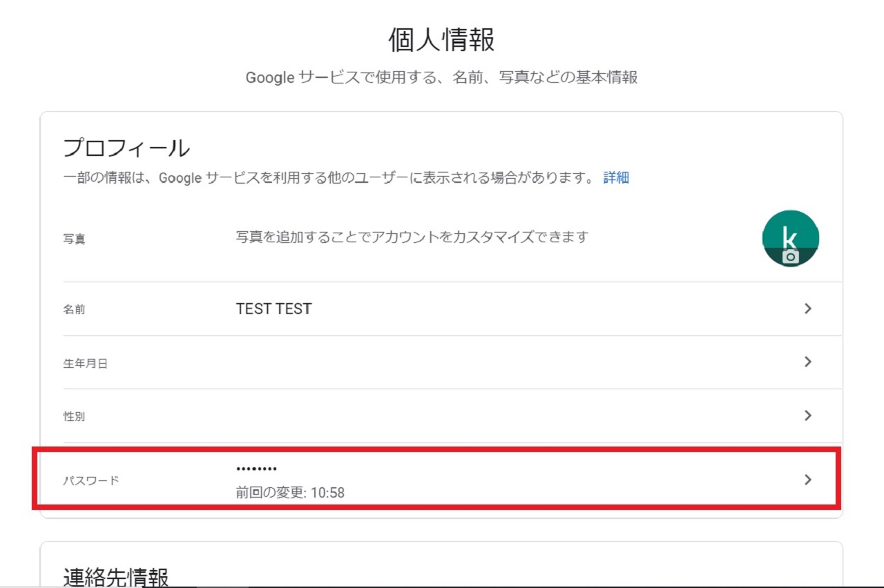Viewport: 884px width, 588px height.
Task: Click the masked password dots
Action: coord(256,469)
